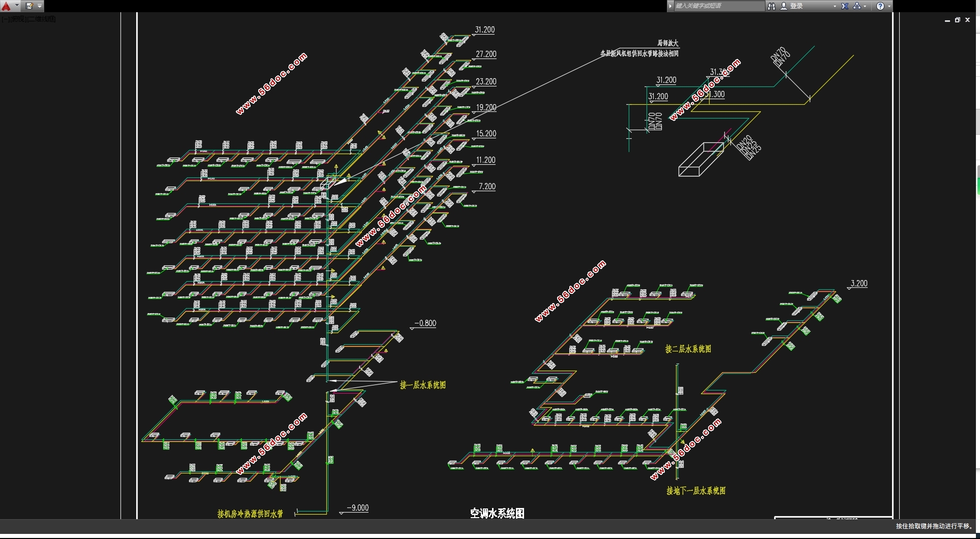Expand the application menu dropdown arrow
Image resolution: width=980 pixels, height=539 pixels.
pos(17,6)
